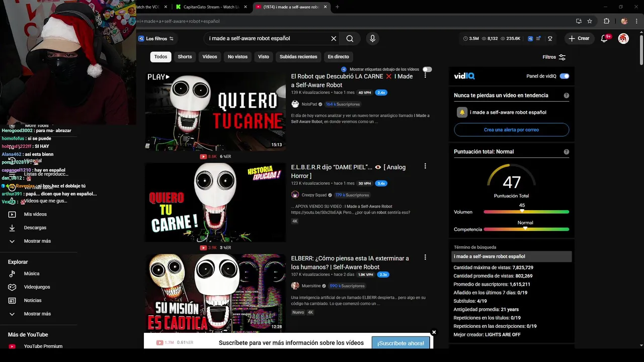Activate voice search microphone icon
Image resolution: width=644 pixels, height=362 pixels.
click(x=372, y=38)
